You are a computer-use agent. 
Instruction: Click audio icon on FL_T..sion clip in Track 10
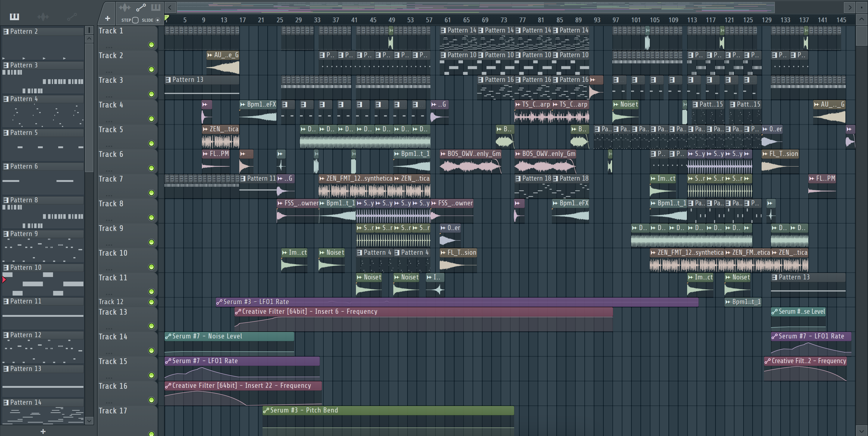(x=443, y=253)
